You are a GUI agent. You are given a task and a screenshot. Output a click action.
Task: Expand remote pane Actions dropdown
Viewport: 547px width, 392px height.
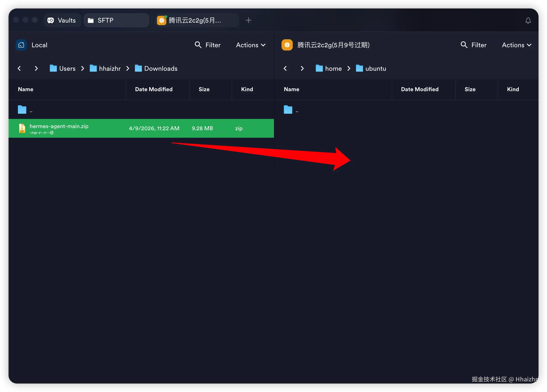tap(516, 45)
